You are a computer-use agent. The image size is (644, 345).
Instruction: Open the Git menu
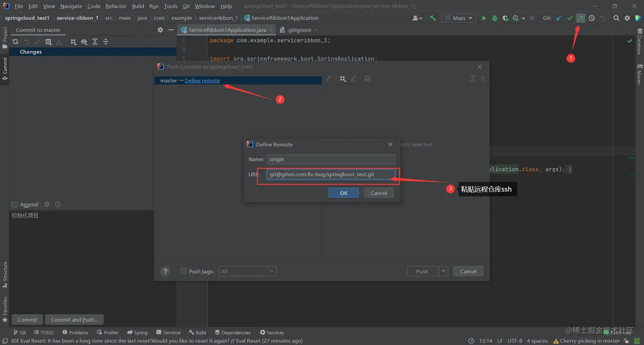tap(186, 6)
